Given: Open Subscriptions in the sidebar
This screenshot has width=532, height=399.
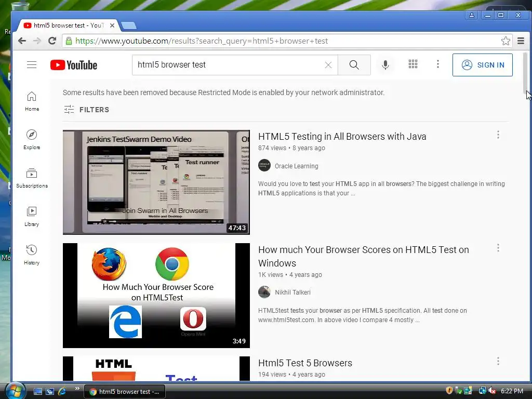Looking at the screenshot, I should click(x=32, y=178).
